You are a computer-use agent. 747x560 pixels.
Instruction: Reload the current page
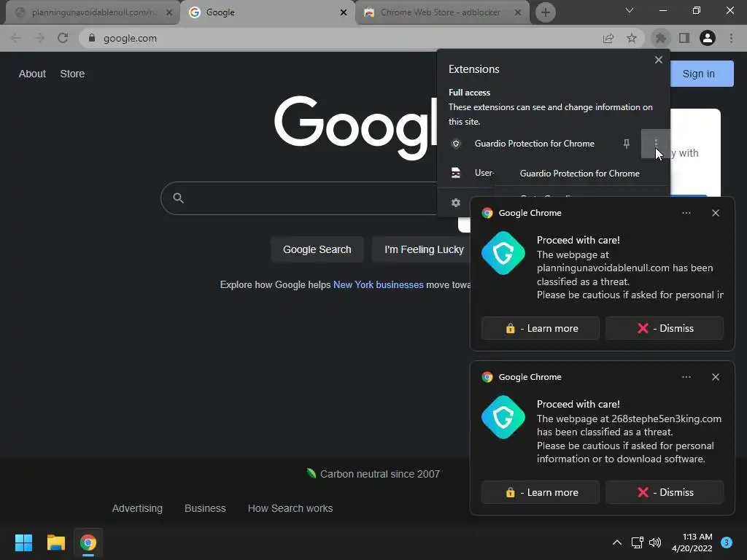(63, 38)
